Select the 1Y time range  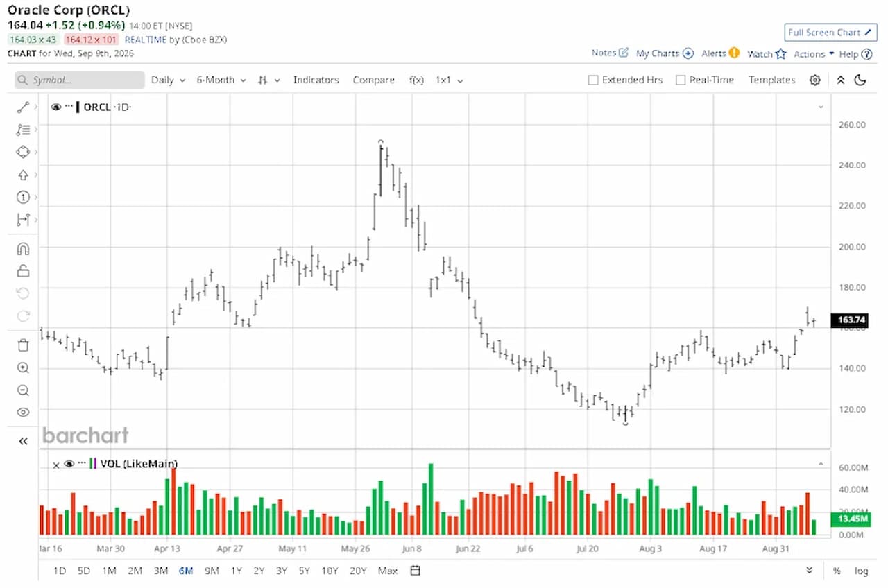coord(237,571)
